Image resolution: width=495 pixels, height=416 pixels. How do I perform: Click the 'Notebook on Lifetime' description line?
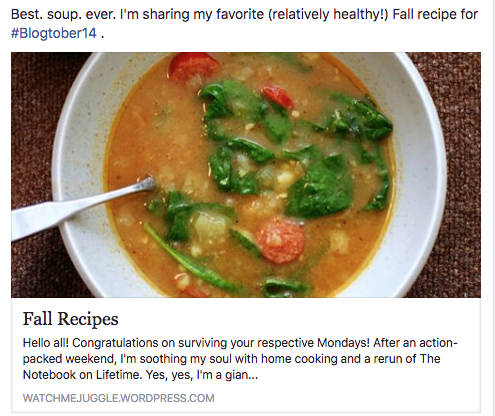point(140,375)
